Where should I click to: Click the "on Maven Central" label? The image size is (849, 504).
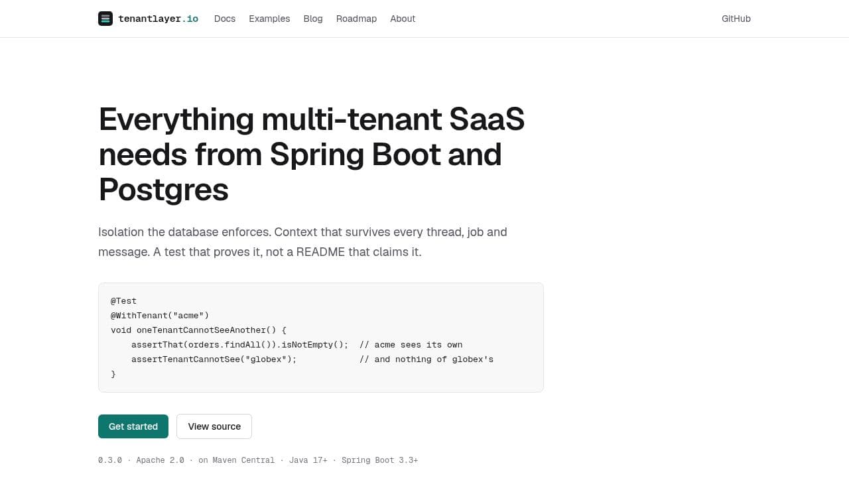[236, 460]
